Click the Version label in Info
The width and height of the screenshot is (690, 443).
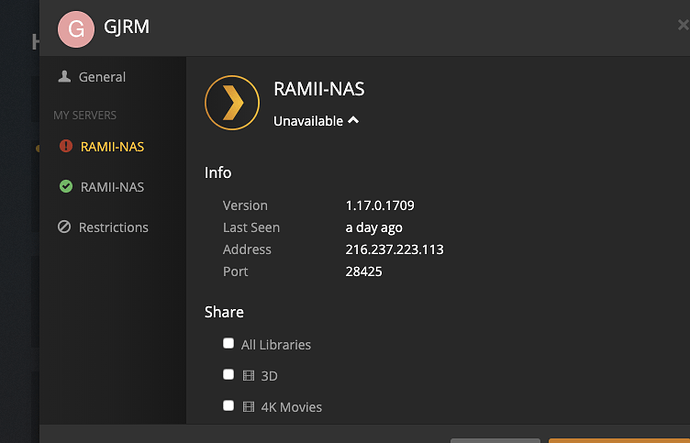(x=245, y=205)
